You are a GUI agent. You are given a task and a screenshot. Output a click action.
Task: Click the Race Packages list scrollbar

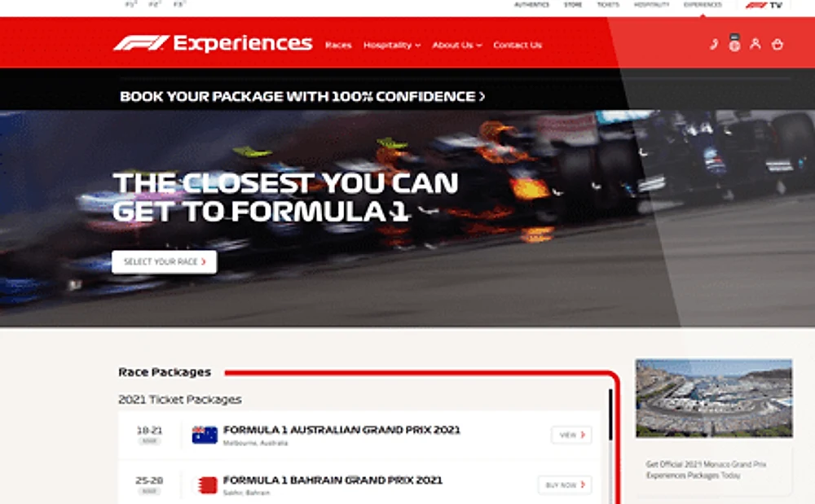pos(610,415)
